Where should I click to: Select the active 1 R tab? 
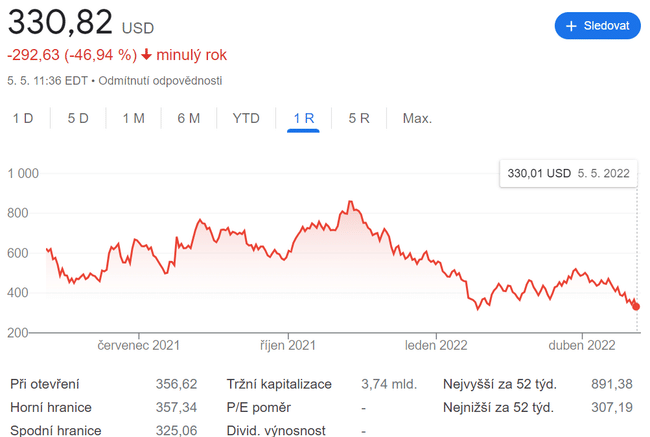click(304, 118)
